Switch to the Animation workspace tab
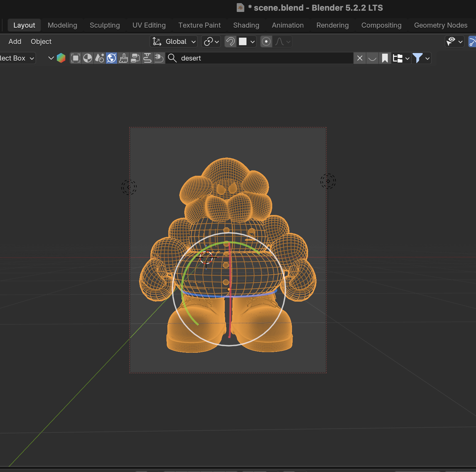476x472 pixels. pyautogui.click(x=288, y=25)
